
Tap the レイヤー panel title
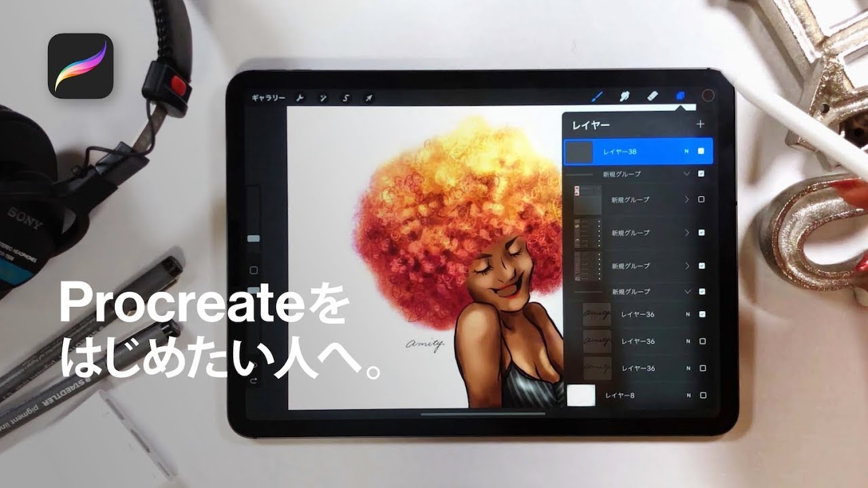tap(591, 125)
